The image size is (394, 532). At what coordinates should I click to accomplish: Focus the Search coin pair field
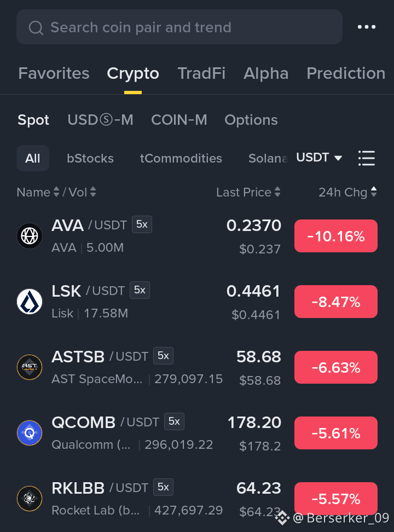tap(179, 27)
